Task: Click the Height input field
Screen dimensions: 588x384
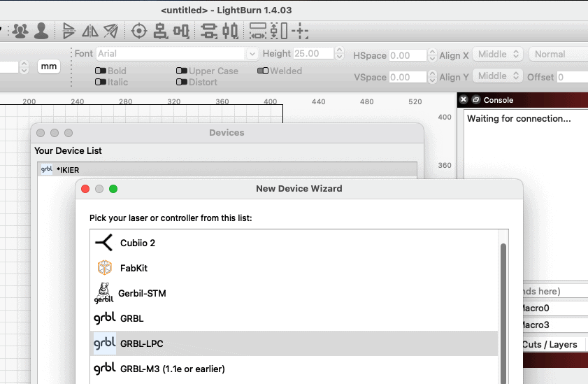Action: click(x=313, y=53)
